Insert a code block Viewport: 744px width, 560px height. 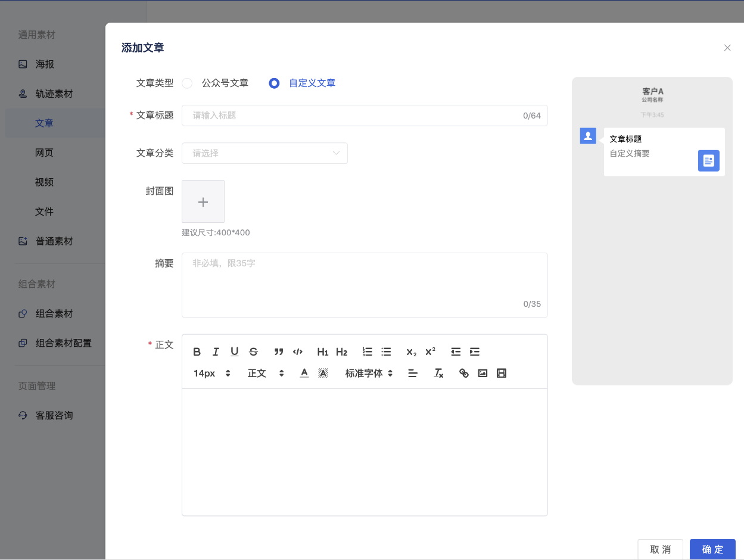click(298, 351)
